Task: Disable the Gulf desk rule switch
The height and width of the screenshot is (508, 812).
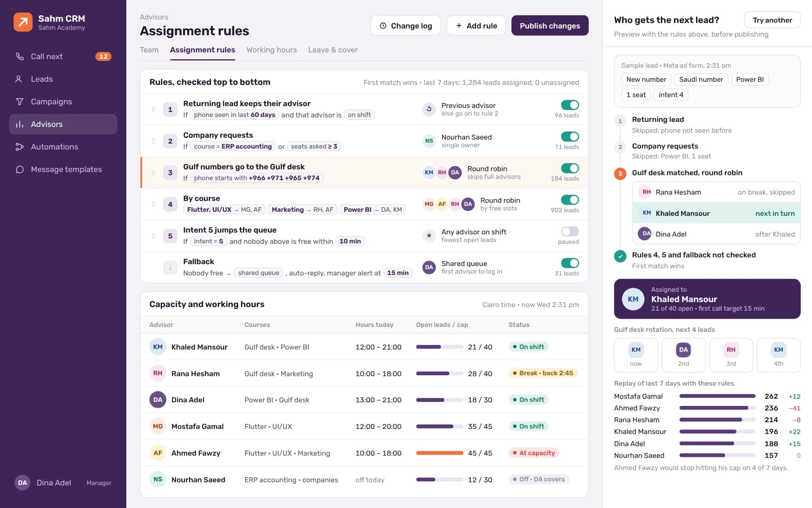Action: pos(570,168)
